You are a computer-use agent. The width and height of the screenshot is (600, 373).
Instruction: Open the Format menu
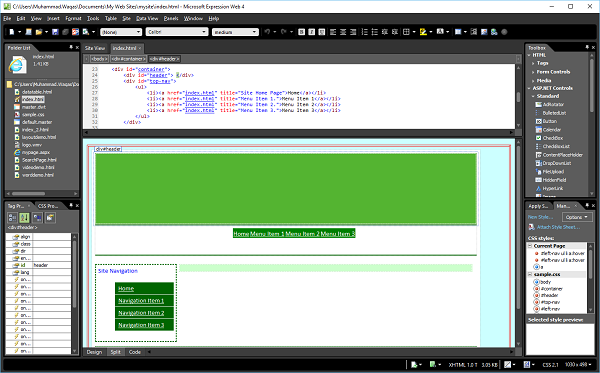pos(73,18)
